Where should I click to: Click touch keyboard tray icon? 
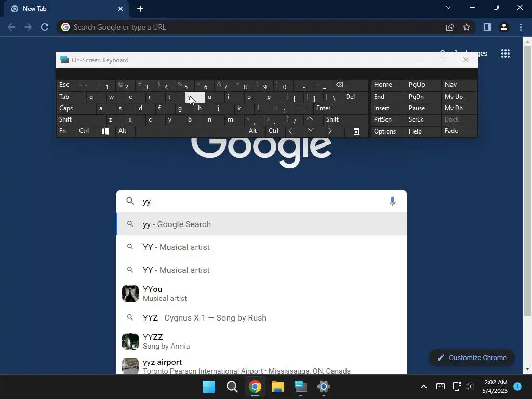(x=441, y=387)
